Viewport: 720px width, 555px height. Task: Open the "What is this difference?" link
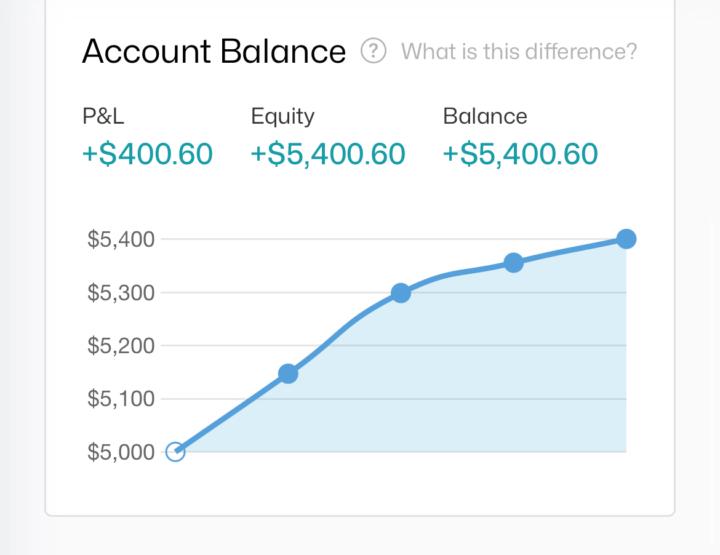519,51
